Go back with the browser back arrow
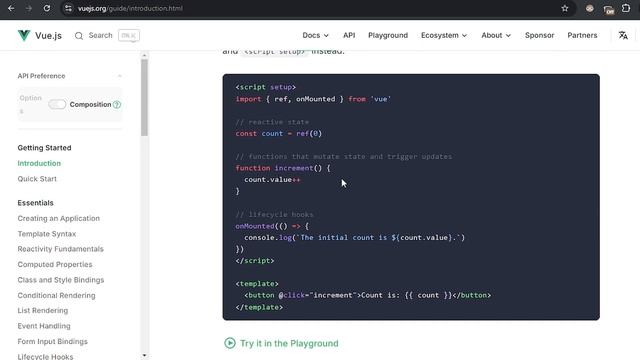 point(11,8)
